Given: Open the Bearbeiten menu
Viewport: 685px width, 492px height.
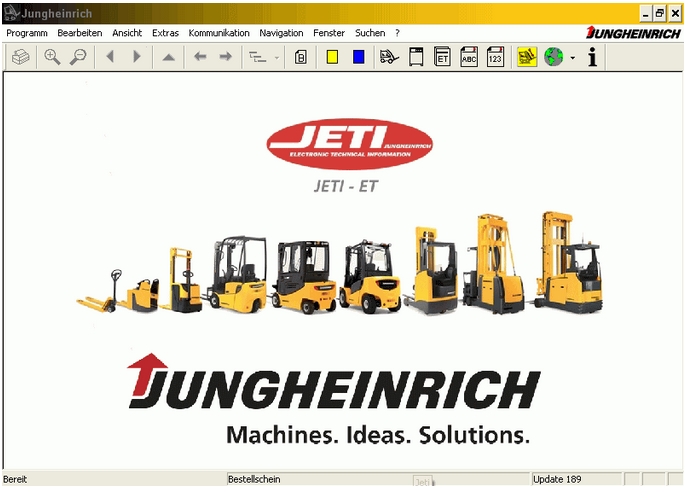Looking at the screenshot, I should [x=80, y=33].
